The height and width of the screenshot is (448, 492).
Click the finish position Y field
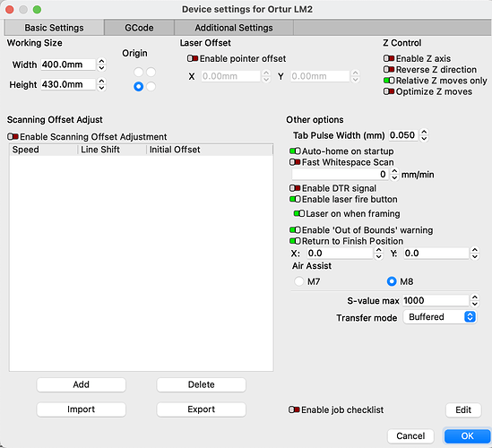click(x=436, y=254)
